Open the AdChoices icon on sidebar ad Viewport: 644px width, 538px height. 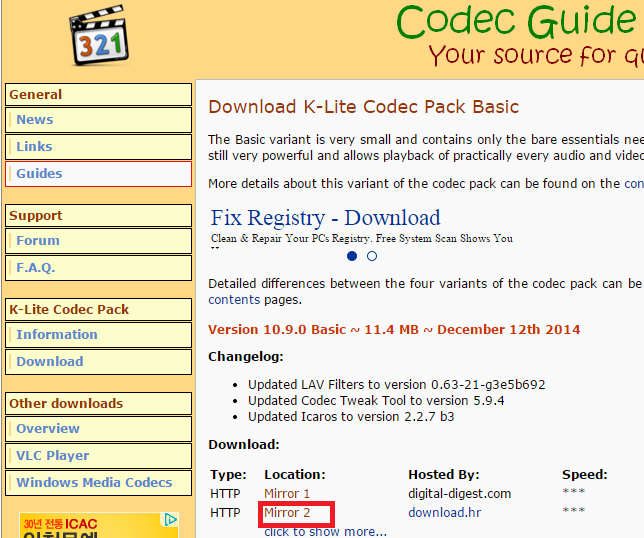tap(170, 520)
